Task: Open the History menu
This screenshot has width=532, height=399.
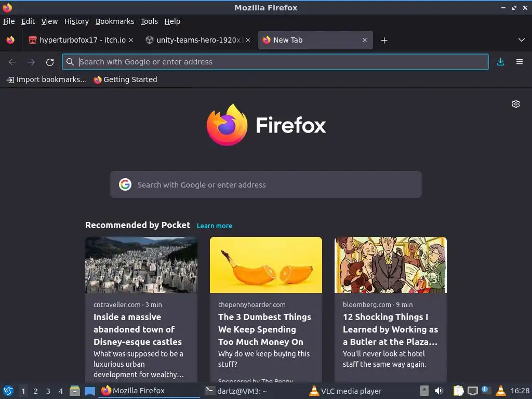Action: [77, 21]
